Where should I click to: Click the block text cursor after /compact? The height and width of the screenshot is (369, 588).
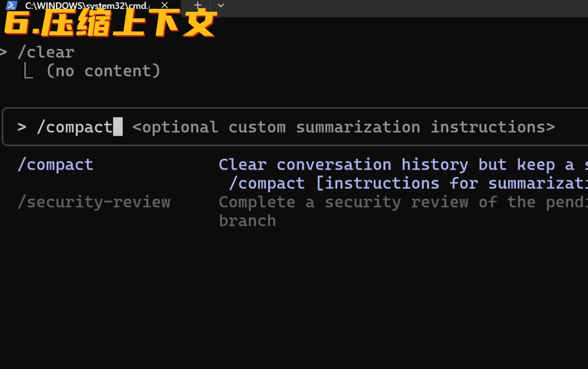(x=118, y=127)
